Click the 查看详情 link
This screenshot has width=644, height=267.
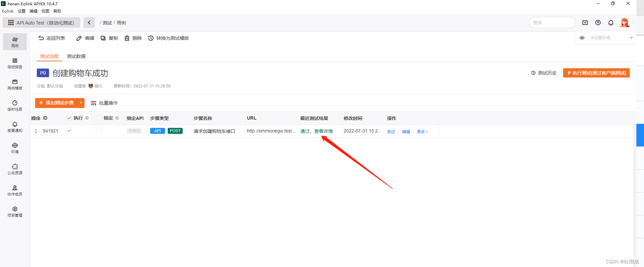(x=323, y=131)
